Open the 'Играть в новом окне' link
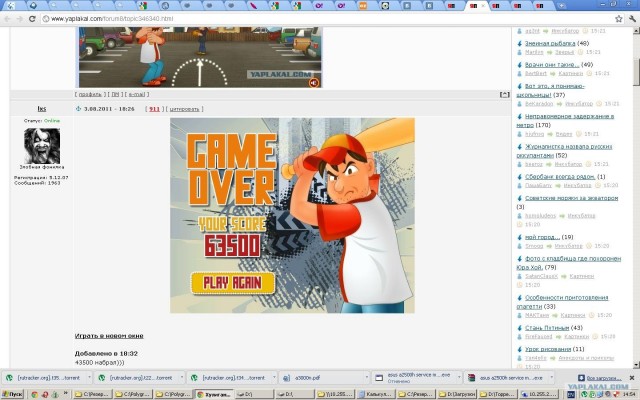The height and width of the screenshot is (400, 640). pyautogui.click(x=109, y=336)
